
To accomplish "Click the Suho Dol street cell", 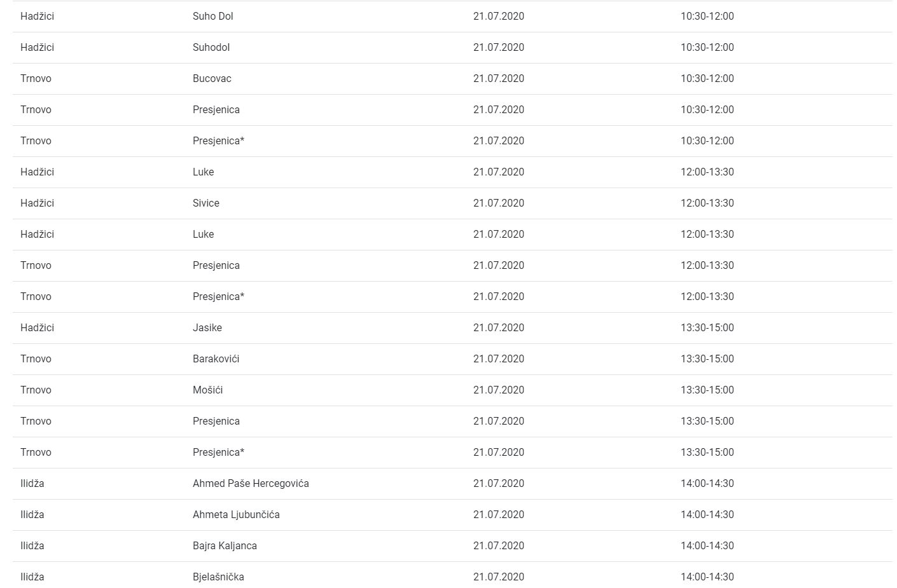I will [212, 17].
